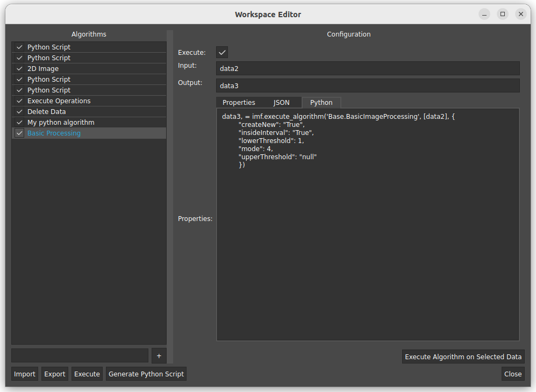Switch to the JSON tab

tap(281, 102)
